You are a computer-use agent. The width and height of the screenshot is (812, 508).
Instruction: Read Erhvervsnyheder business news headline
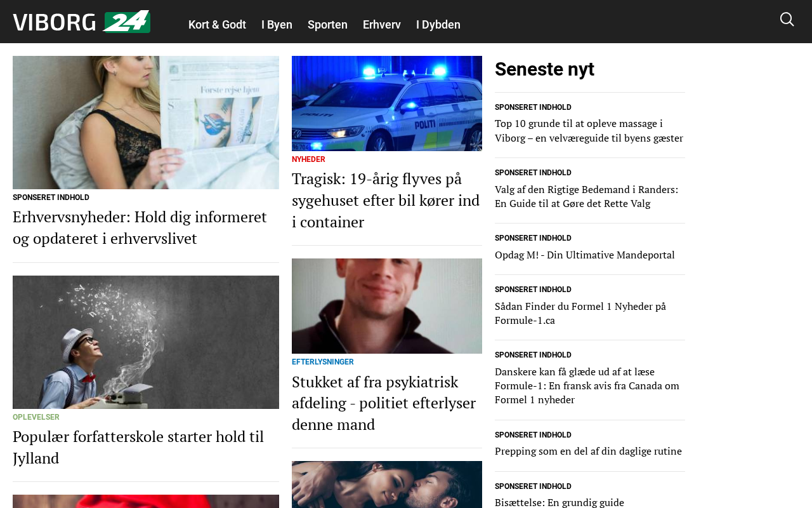click(x=140, y=227)
